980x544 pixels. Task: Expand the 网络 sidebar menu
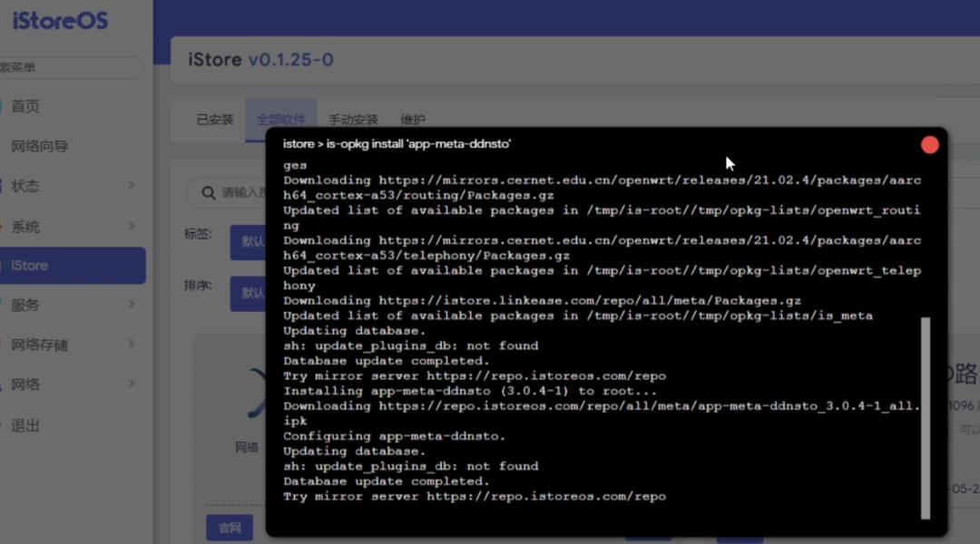pos(73,384)
